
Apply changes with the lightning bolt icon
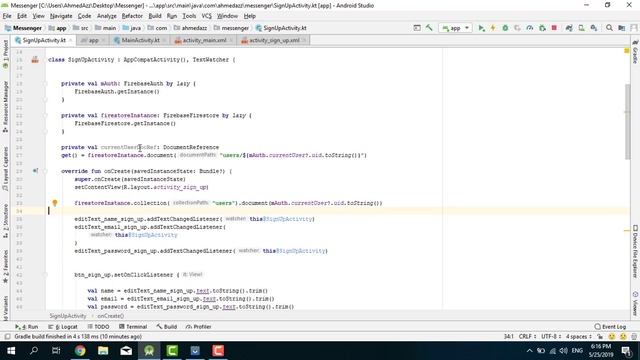coord(493,28)
